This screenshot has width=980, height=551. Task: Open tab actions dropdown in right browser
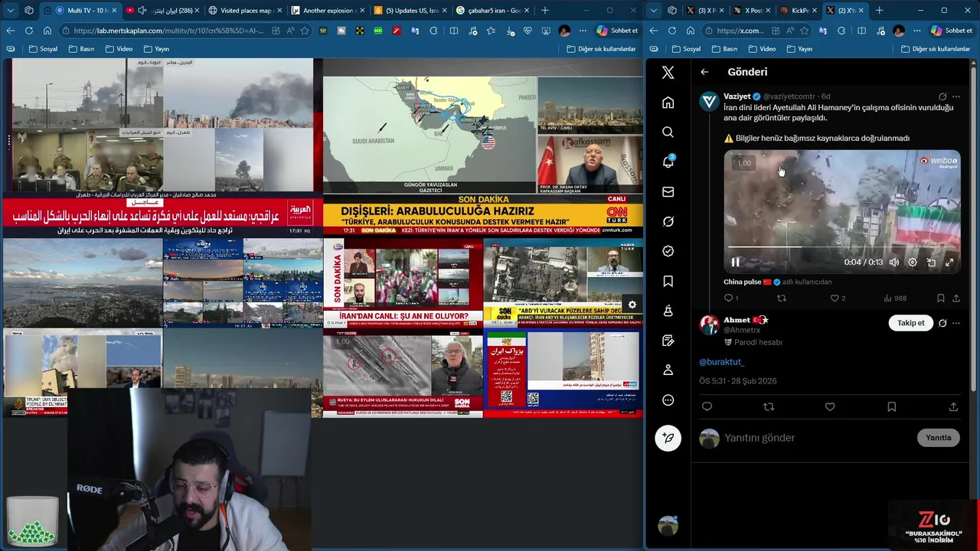click(654, 11)
